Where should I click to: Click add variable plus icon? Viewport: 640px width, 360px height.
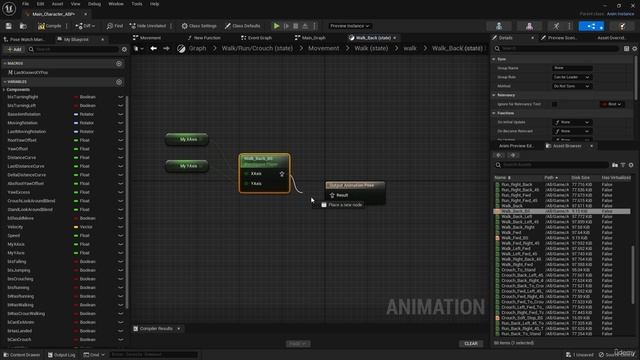pyautogui.click(x=119, y=82)
